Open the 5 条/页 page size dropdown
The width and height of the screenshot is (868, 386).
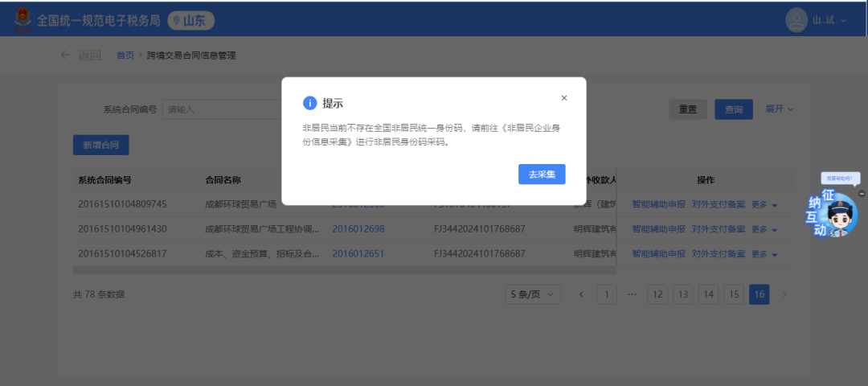533,294
